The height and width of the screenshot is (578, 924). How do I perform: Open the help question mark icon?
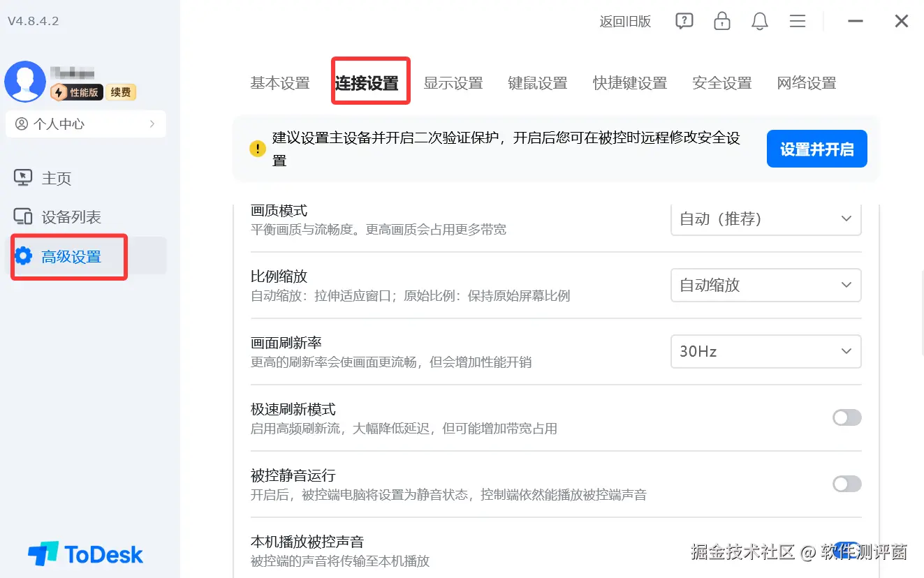684,21
